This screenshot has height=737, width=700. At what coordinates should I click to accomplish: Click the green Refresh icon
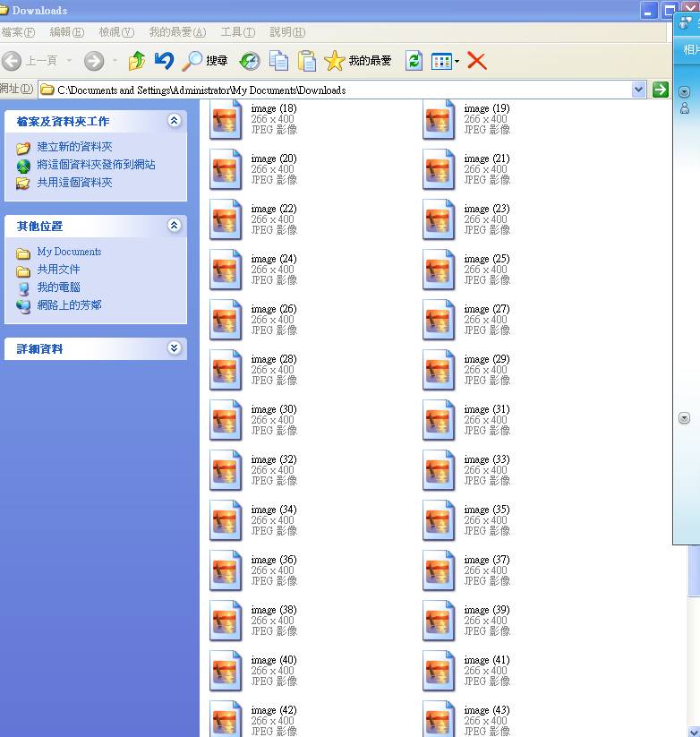coord(414,61)
